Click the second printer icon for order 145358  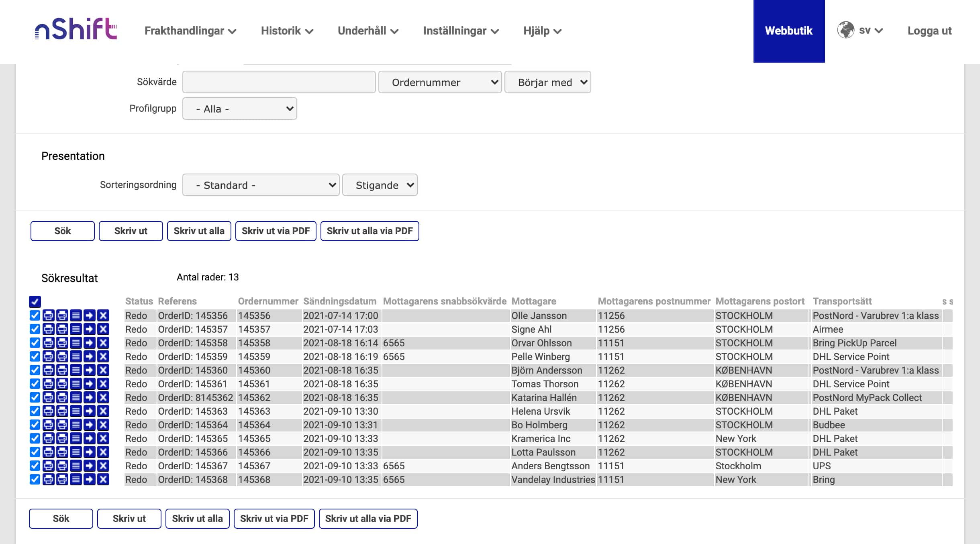[x=62, y=343]
